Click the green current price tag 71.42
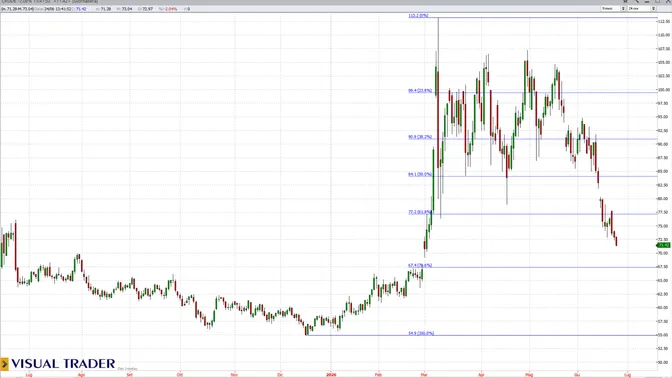 pyautogui.click(x=663, y=245)
